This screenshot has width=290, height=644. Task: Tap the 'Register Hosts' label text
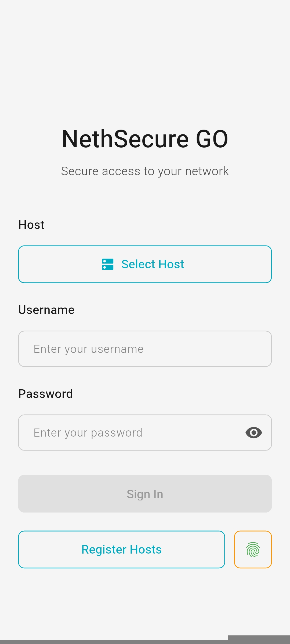point(121,550)
